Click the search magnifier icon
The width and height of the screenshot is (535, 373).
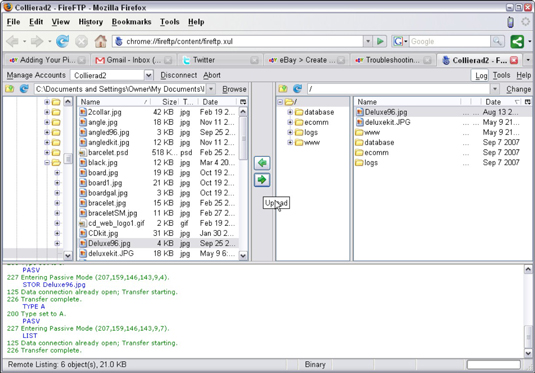click(x=497, y=41)
